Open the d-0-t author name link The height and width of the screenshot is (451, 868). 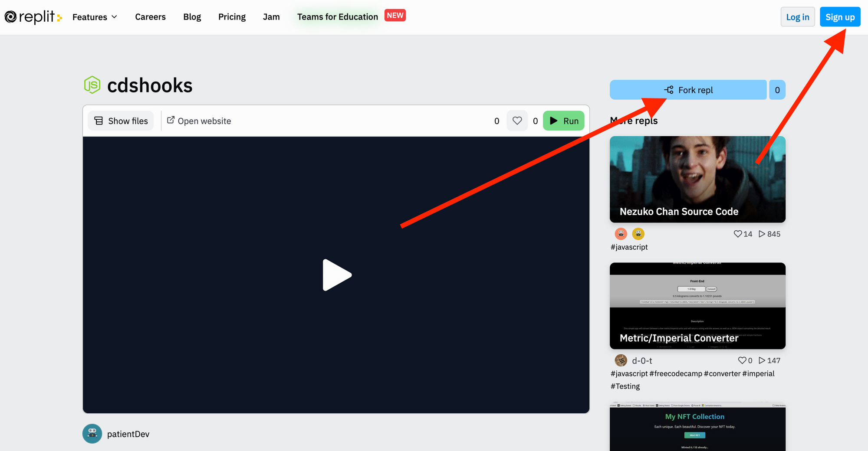pyautogui.click(x=642, y=360)
